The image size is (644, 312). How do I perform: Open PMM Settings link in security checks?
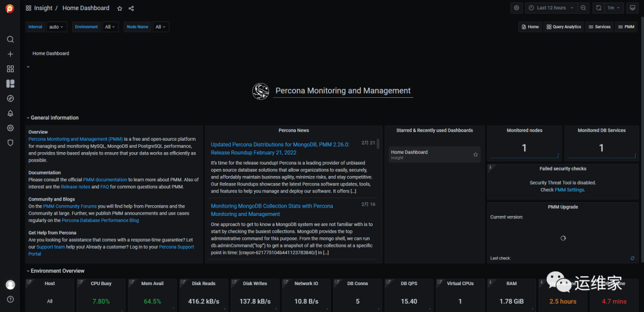[x=569, y=190]
